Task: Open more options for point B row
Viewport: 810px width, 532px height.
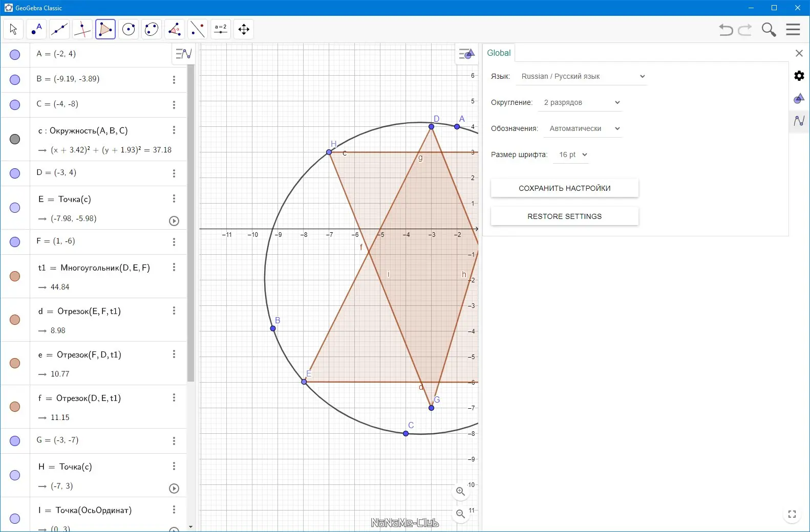Action: [174, 80]
